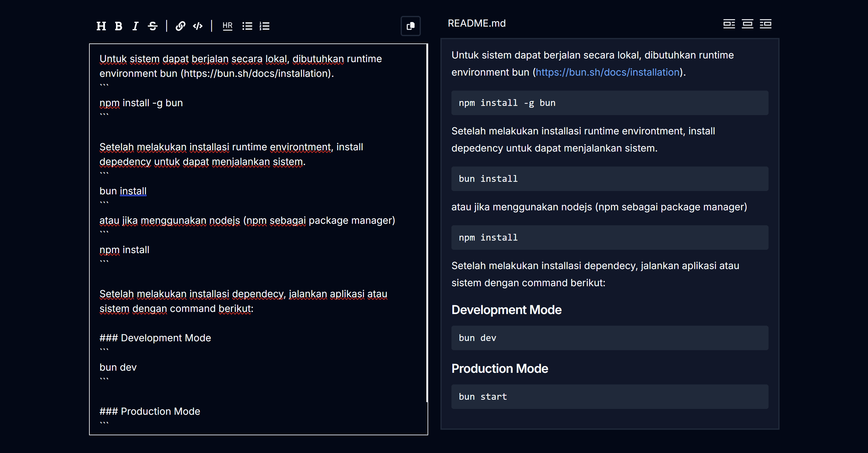The image size is (868, 453).
Task: Apply strikethrough formatting
Action: [153, 26]
